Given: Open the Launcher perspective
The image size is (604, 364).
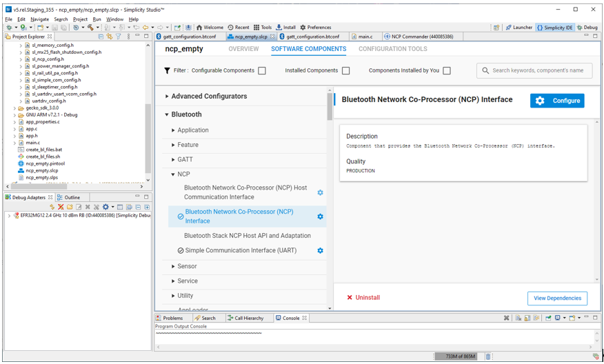Looking at the screenshot, I should pyautogui.click(x=519, y=28).
